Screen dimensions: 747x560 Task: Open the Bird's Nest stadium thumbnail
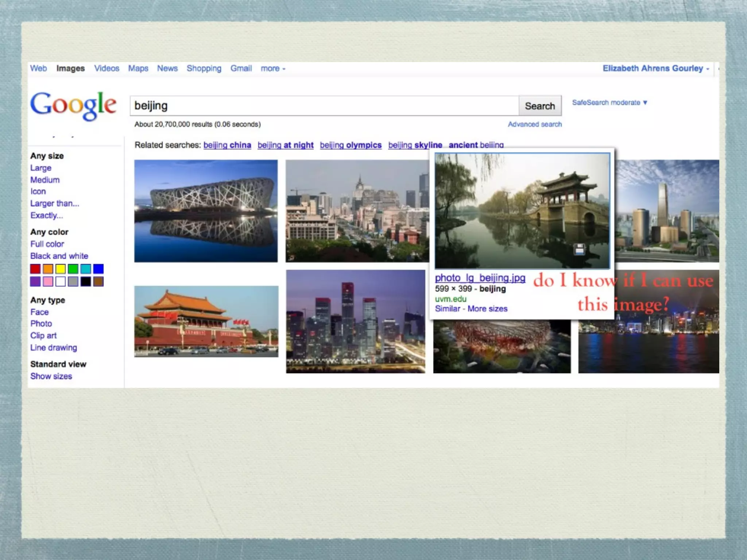[206, 211]
